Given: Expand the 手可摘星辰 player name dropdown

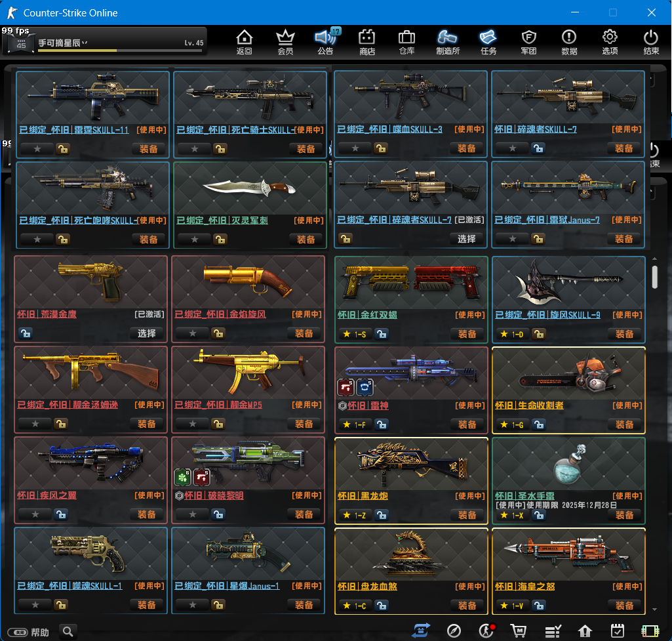Looking at the screenshot, I should coord(85,43).
